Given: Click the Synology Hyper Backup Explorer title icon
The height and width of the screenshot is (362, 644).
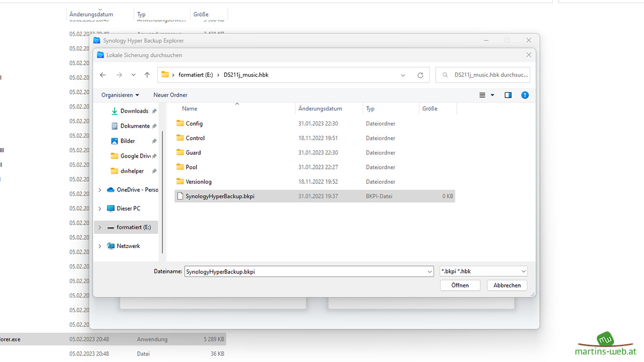Looking at the screenshot, I should point(97,40).
